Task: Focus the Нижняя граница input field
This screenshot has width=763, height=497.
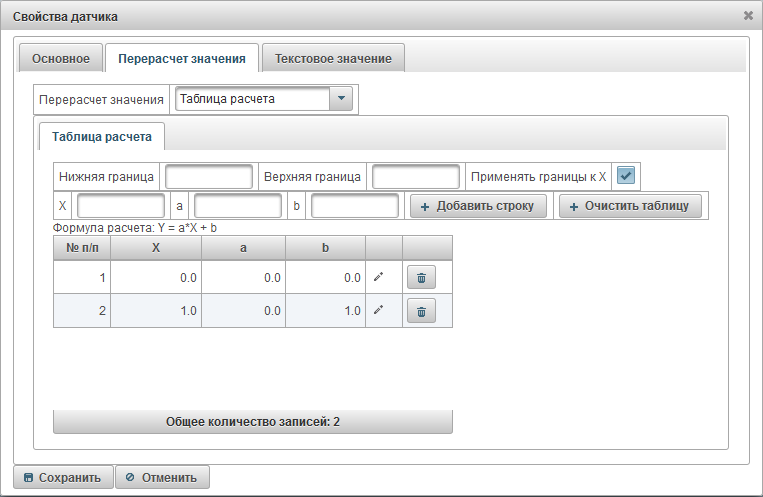Action: click(209, 176)
